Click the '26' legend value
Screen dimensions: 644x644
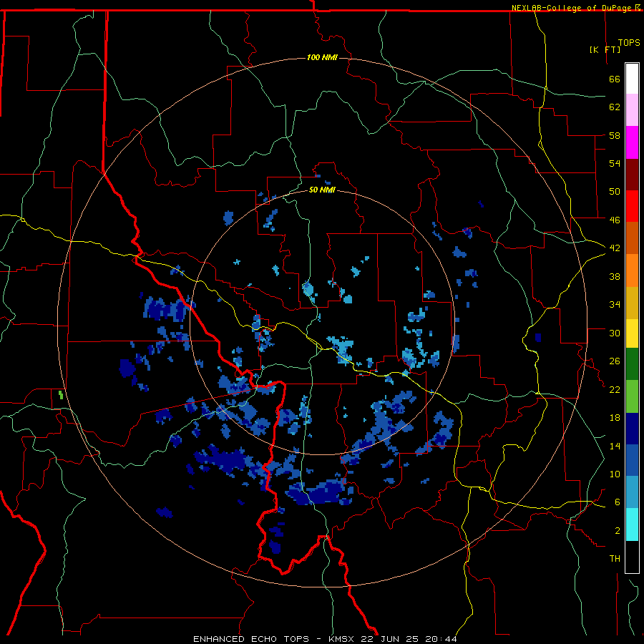click(615, 361)
